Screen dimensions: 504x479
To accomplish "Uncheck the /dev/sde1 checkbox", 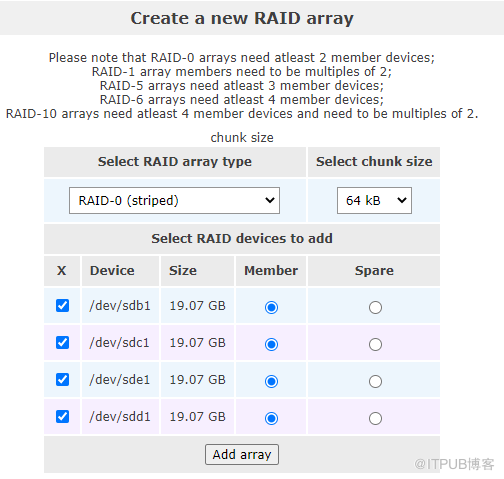I will pos(62,379).
